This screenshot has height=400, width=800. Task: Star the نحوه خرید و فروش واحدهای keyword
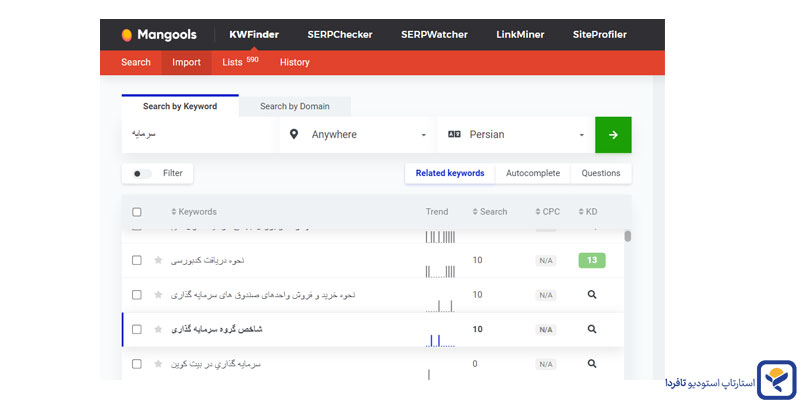(158, 295)
